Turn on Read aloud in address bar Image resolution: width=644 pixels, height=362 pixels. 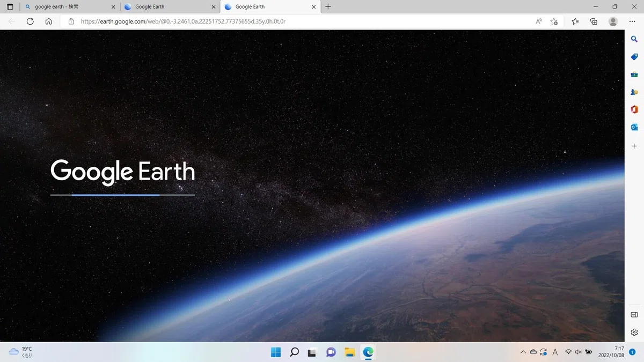point(539,21)
